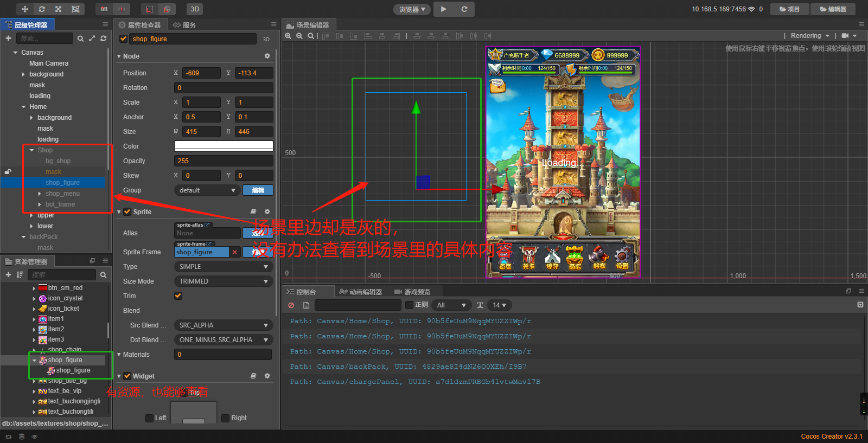The width and height of the screenshot is (868, 443).
Task: Toggle the console regex checkbox
Action: pyautogui.click(x=410, y=305)
